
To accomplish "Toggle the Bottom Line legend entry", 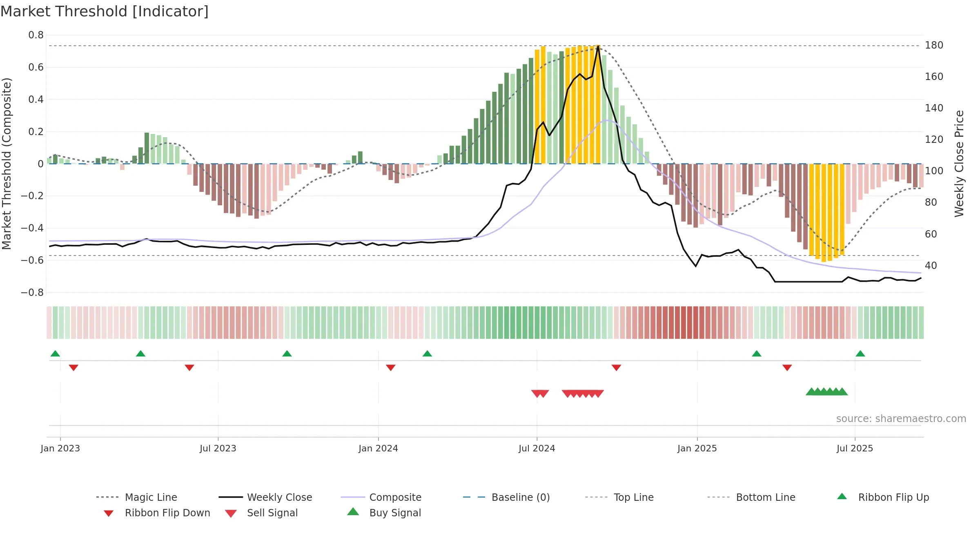I will 751,497.
